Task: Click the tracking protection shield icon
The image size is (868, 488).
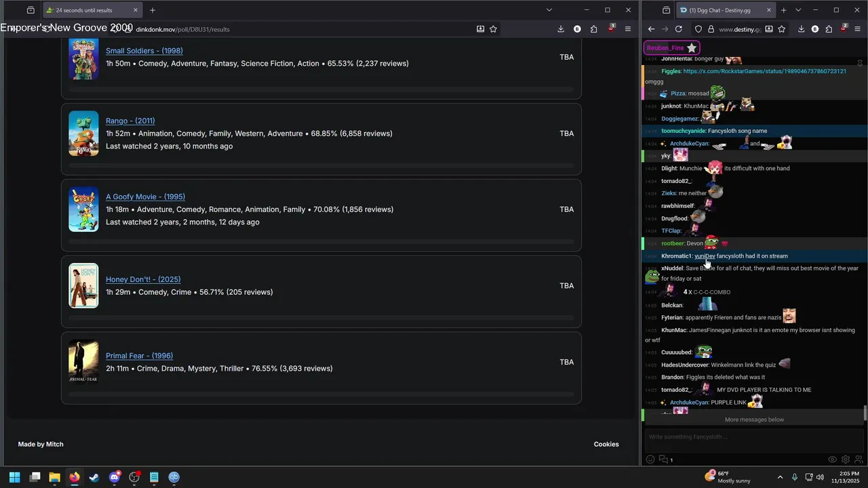Action: pos(698,29)
